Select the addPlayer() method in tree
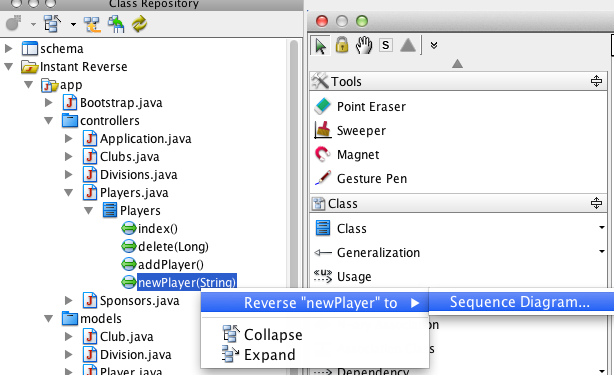The height and width of the screenshot is (375, 614). click(x=163, y=265)
